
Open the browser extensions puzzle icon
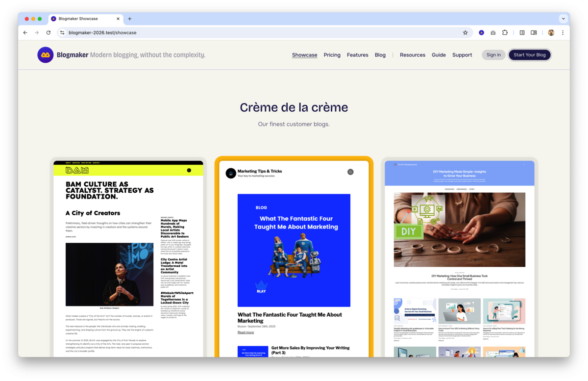pyautogui.click(x=505, y=32)
